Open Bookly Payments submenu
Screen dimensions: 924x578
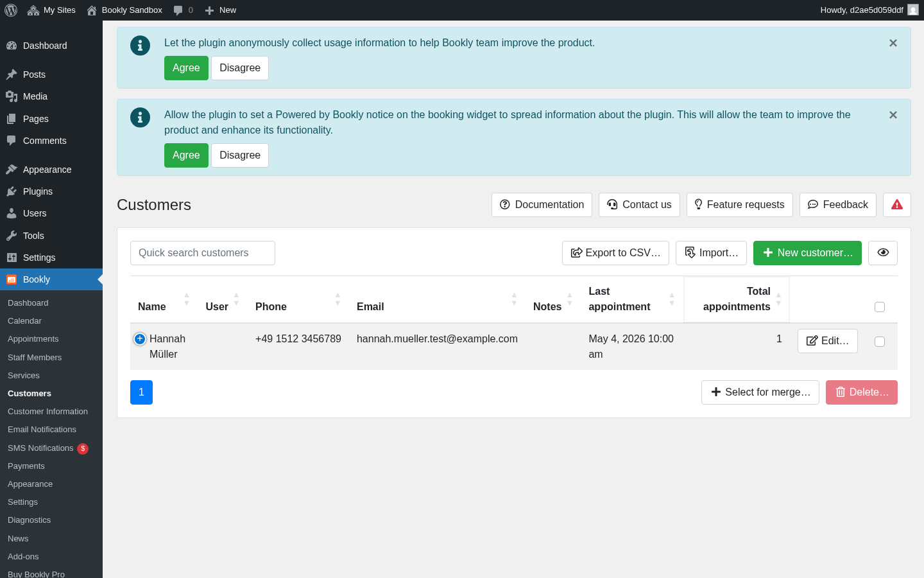coord(51,466)
